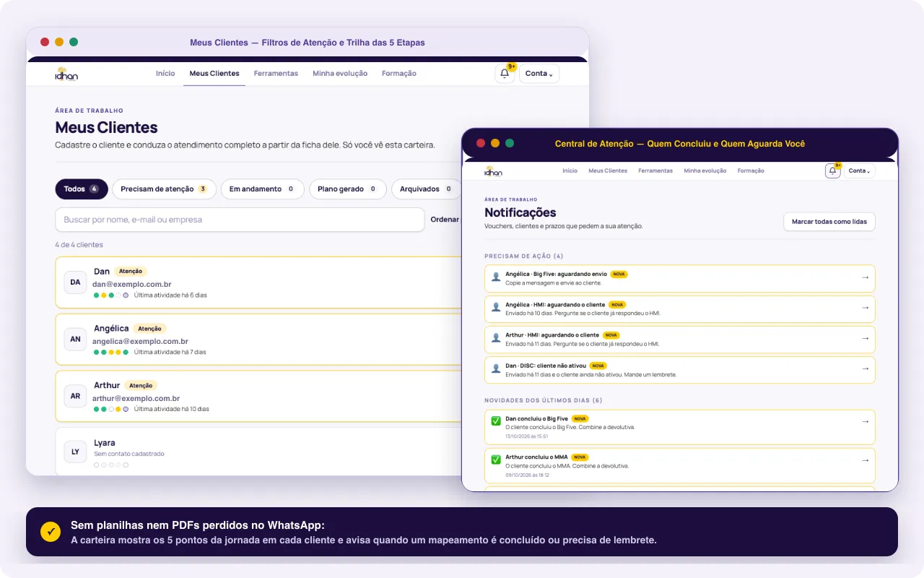Click person icon beside Dan DISC notification
Screen dimensions: 924x578
tap(496, 368)
